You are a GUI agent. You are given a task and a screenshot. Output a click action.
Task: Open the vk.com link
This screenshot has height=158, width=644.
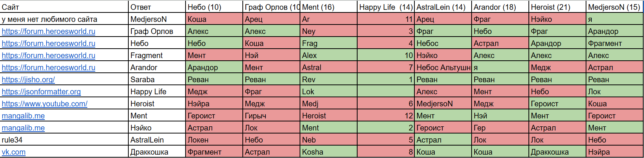14,152
